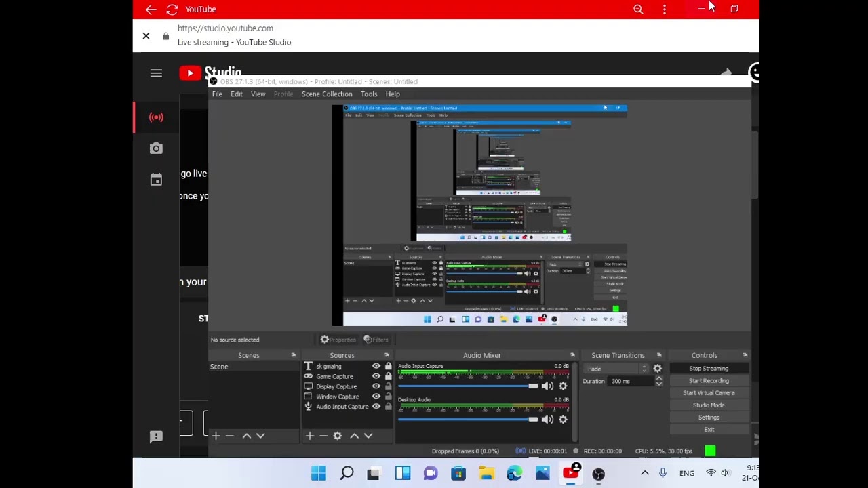Move the scene down with the arrow icon

(260, 436)
